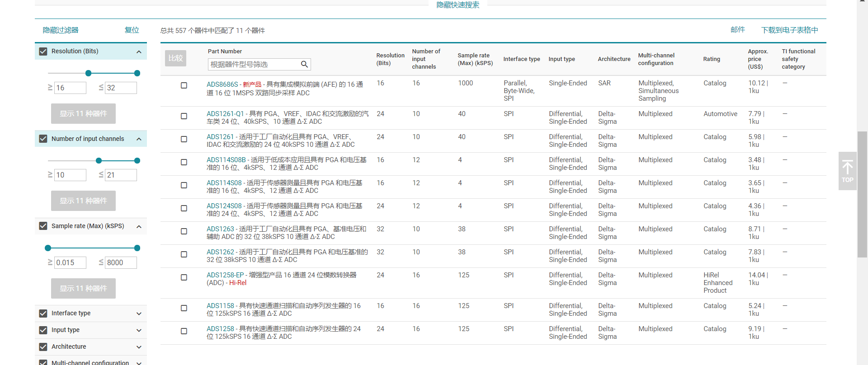This screenshot has width=868, height=365.
Task: Expand the Input type filter section
Action: 139,330
